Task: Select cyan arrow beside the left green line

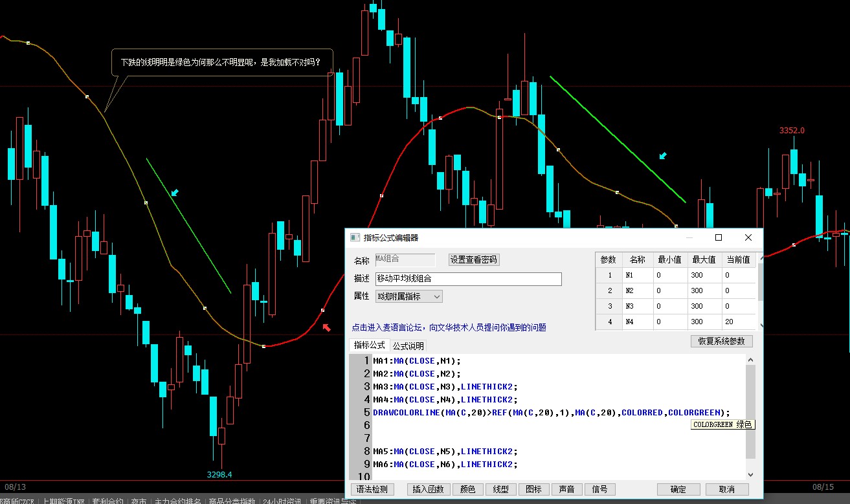Action: point(174,193)
